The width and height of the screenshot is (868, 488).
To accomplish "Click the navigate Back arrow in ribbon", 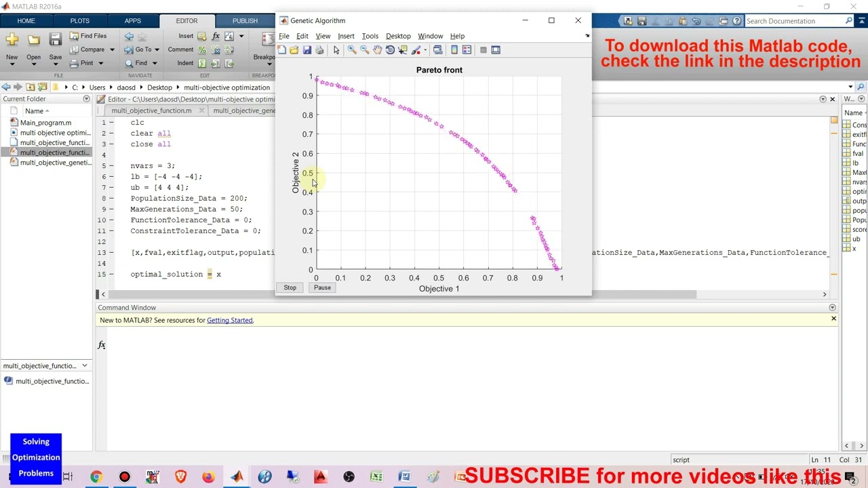I will (129, 36).
